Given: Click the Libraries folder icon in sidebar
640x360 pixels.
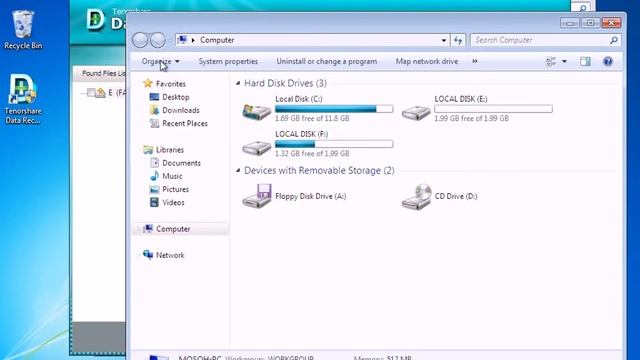Looking at the screenshot, I should [x=148, y=150].
